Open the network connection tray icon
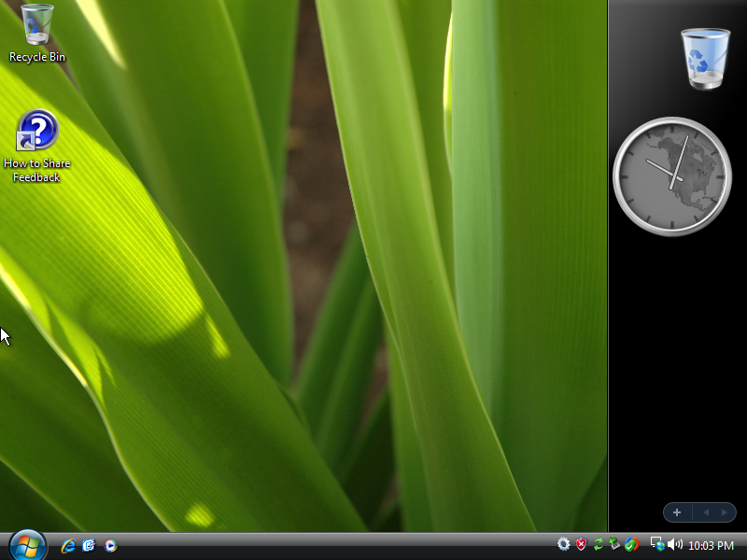Image resolution: width=747 pixels, height=560 pixels. pyautogui.click(x=657, y=544)
